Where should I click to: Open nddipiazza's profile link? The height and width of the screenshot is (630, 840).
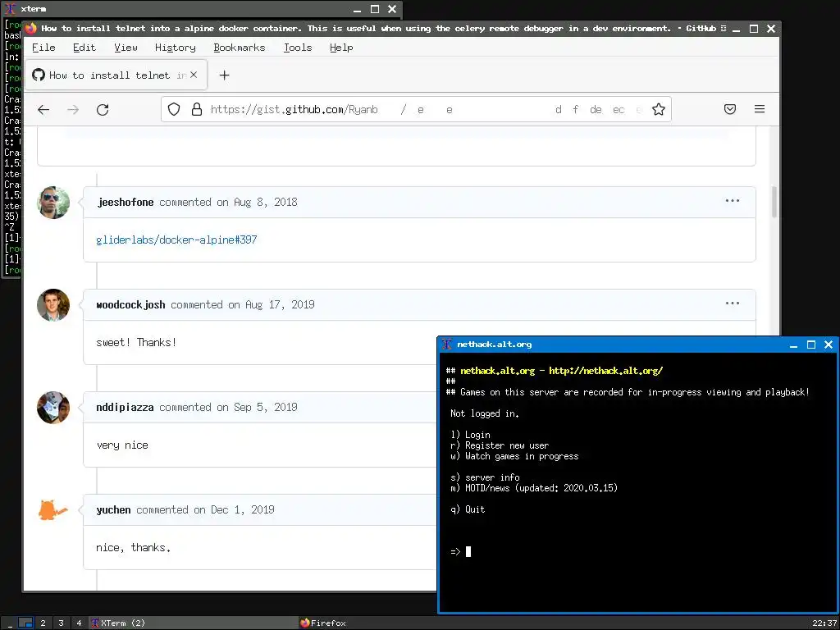125,408
